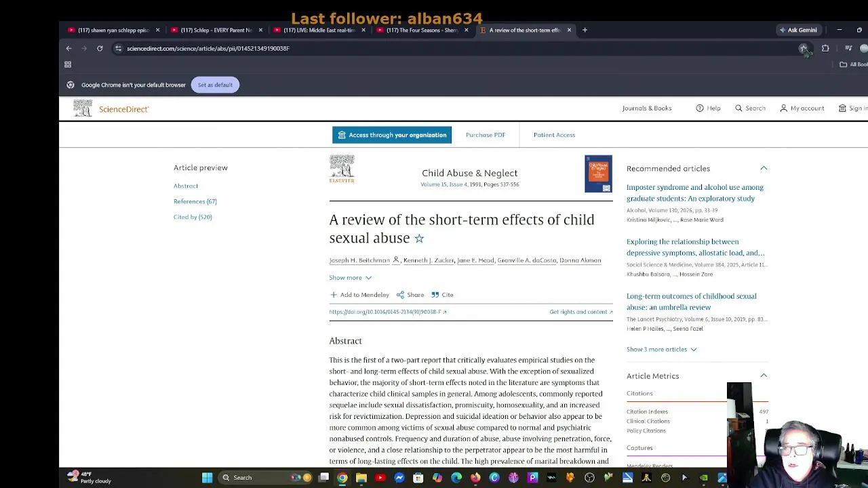Open author Kenneth J. Zucker
This screenshot has height=488, width=868.
click(x=429, y=260)
